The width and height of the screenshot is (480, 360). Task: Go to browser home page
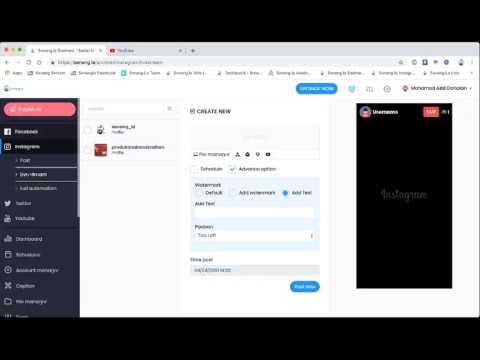click(39, 62)
